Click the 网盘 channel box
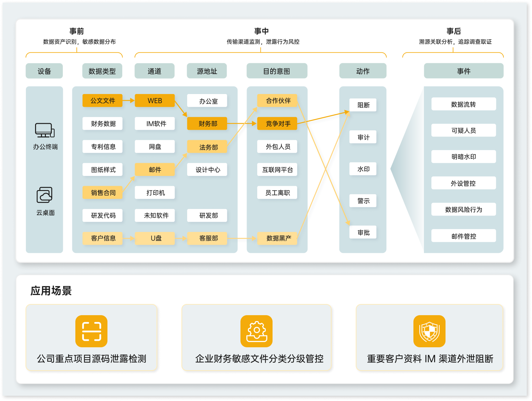 click(155, 146)
